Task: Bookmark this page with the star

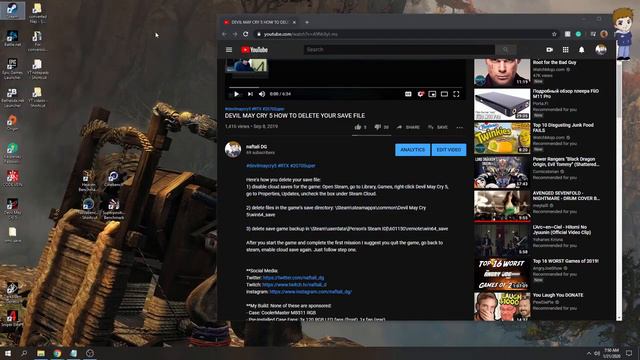Action: [554, 34]
